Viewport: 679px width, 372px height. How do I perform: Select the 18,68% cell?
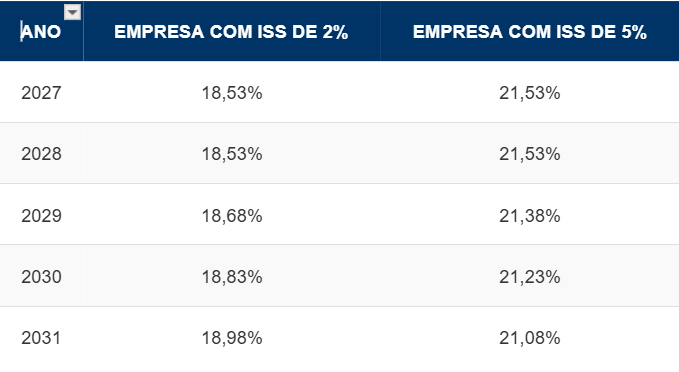coord(232,215)
